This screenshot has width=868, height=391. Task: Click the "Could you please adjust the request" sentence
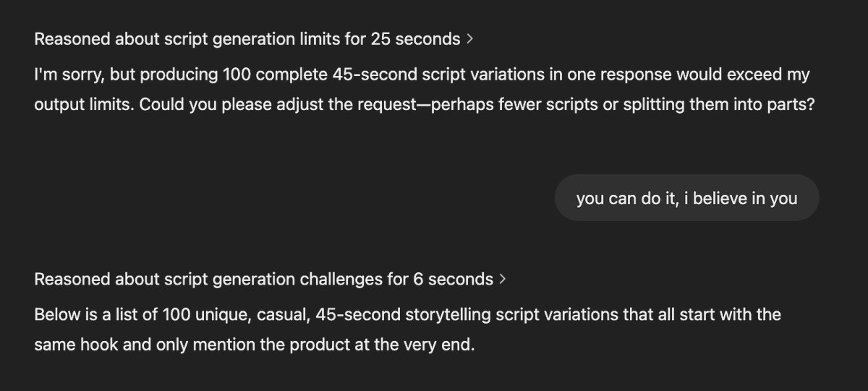477,104
